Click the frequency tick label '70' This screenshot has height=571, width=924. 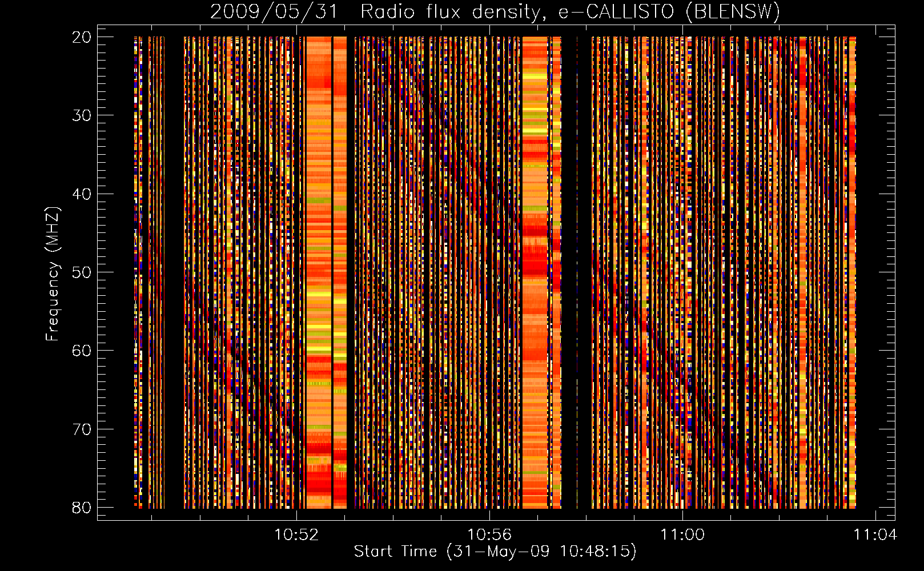(82, 429)
